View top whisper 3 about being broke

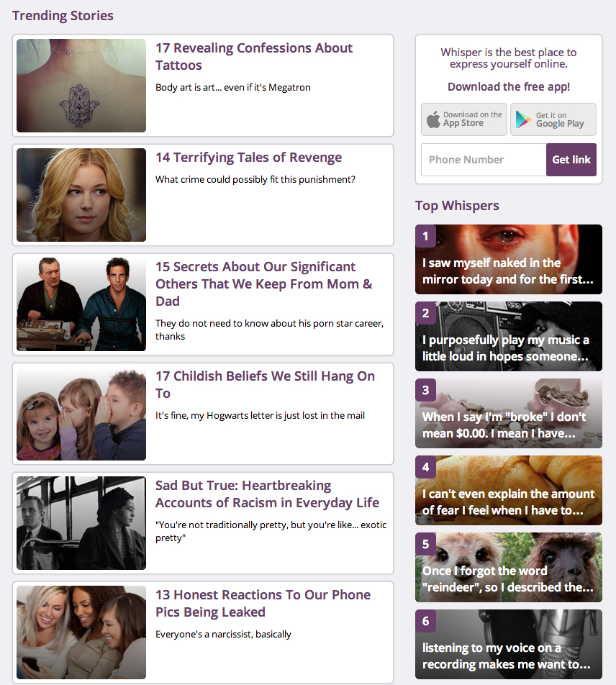point(509,413)
